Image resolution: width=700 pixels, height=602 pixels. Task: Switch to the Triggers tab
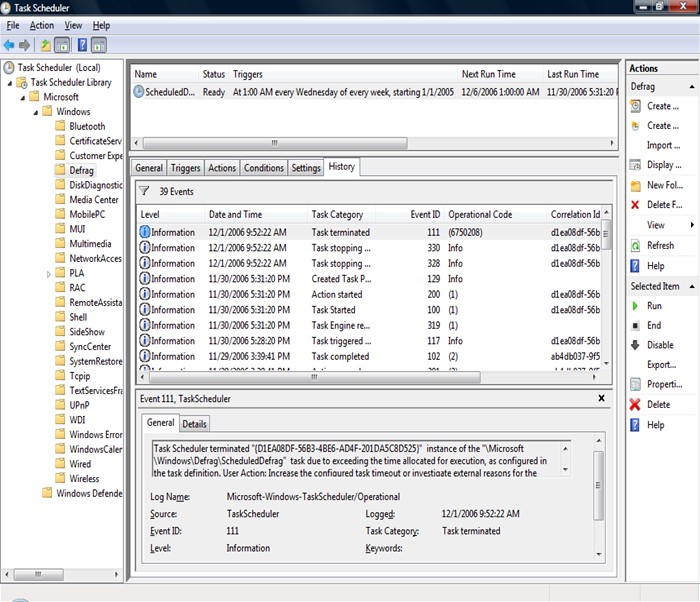[x=185, y=168]
